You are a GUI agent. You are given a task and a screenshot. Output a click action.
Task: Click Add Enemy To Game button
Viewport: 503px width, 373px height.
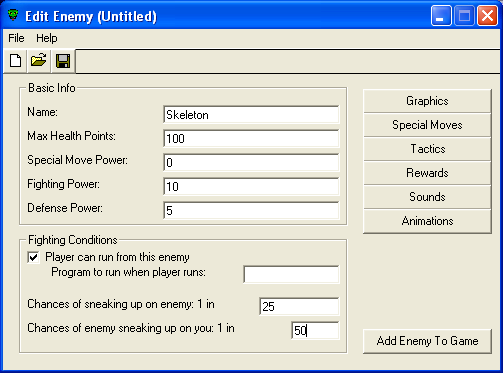[427, 341]
